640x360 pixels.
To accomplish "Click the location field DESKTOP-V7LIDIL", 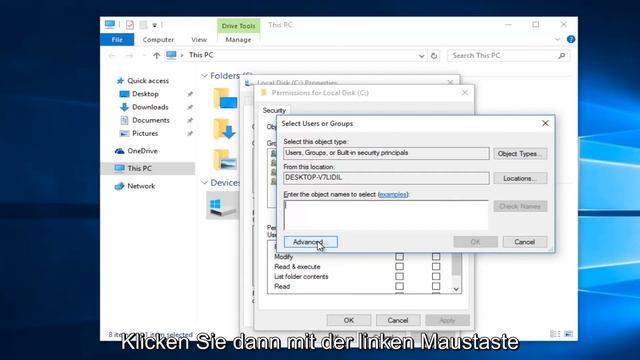I will [386, 178].
